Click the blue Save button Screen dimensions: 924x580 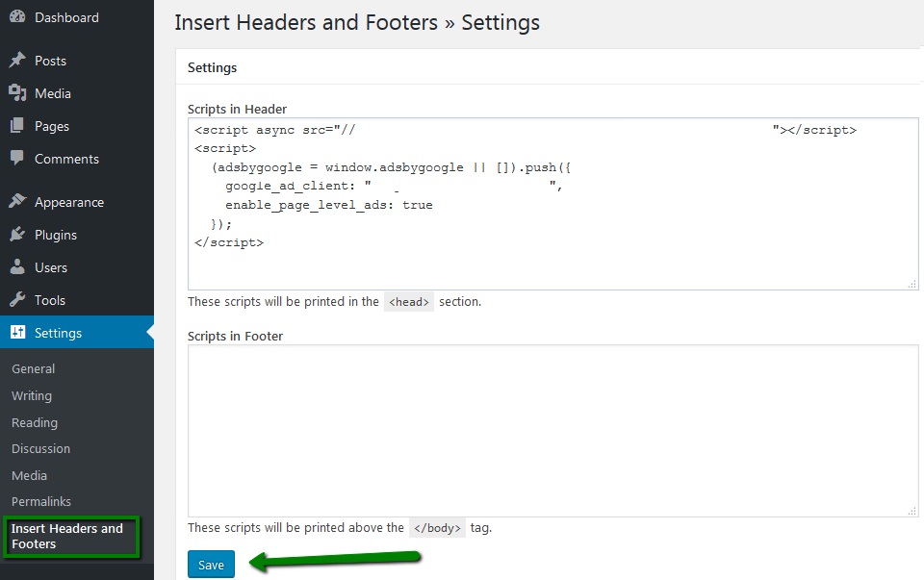click(211, 565)
